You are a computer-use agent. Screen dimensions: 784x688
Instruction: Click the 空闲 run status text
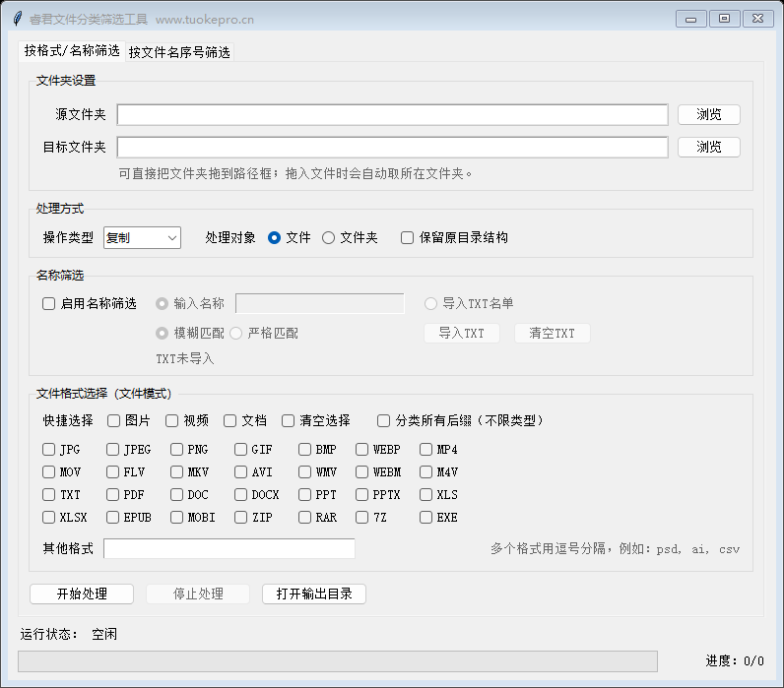pos(104,635)
